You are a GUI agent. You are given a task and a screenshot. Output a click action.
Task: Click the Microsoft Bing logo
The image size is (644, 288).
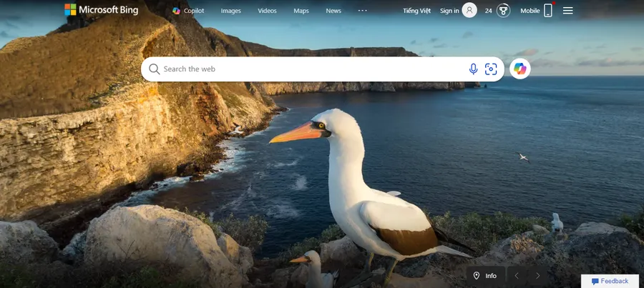pyautogui.click(x=102, y=10)
